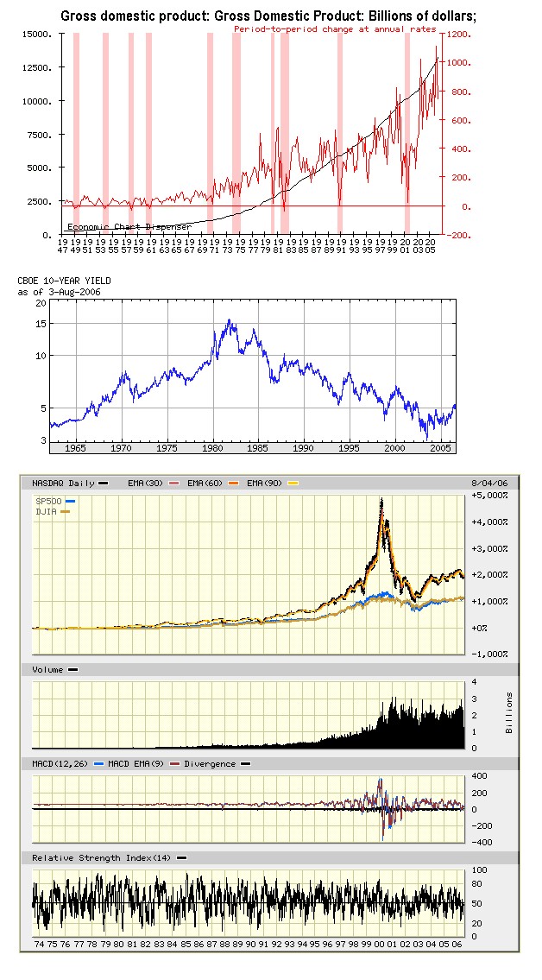
Task: Click the '15000.' GDP axis value
Action: click(x=37, y=35)
